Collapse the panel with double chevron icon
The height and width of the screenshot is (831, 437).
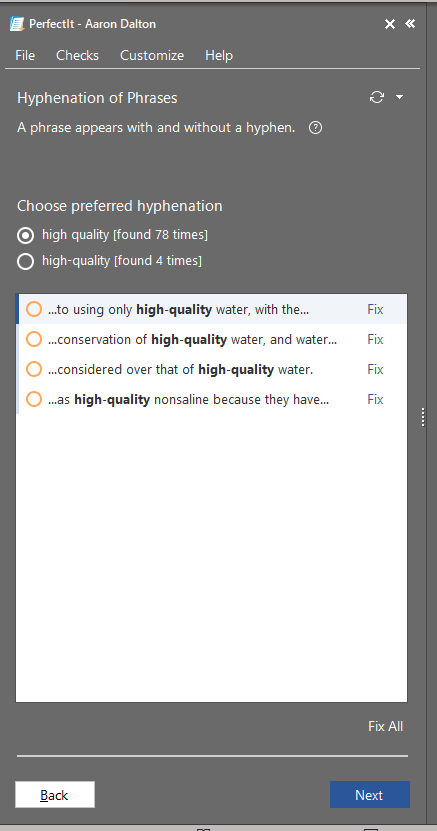(x=410, y=23)
